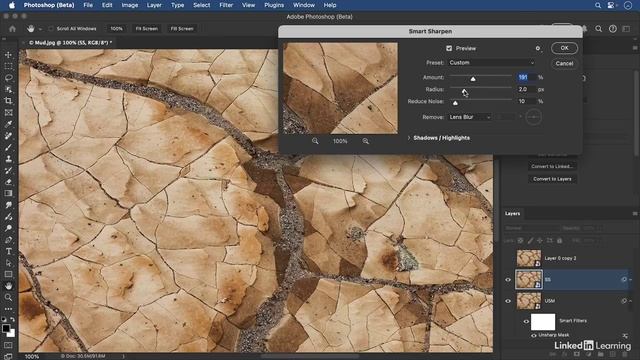Hide the SS layer
Viewport: 640px width, 360px height.
pyautogui.click(x=508, y=280)
